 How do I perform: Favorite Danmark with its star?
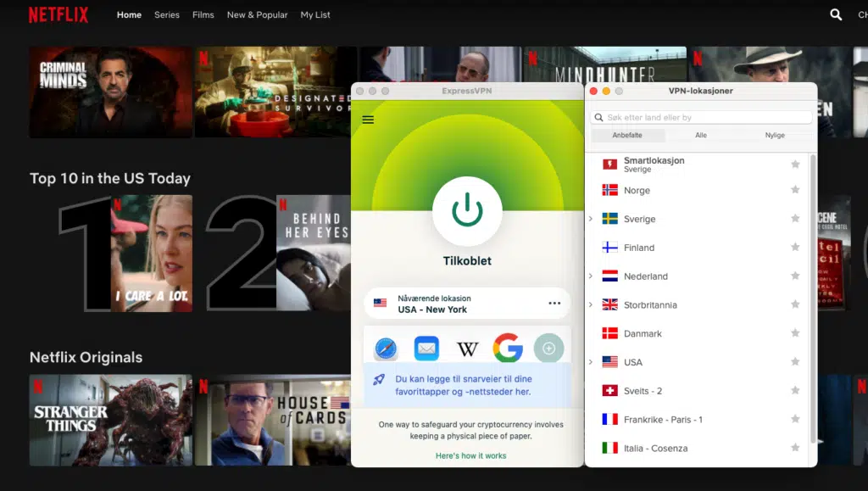coord(795,333)
